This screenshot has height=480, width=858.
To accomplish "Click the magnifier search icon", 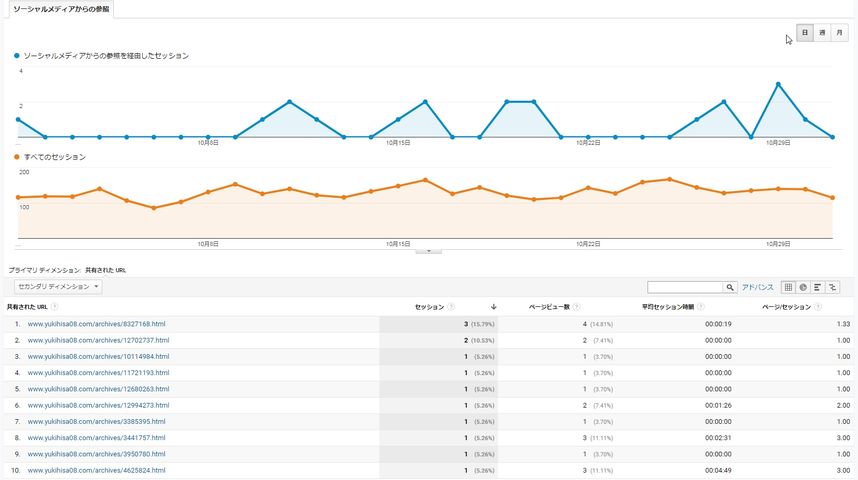I will point(730,287).
